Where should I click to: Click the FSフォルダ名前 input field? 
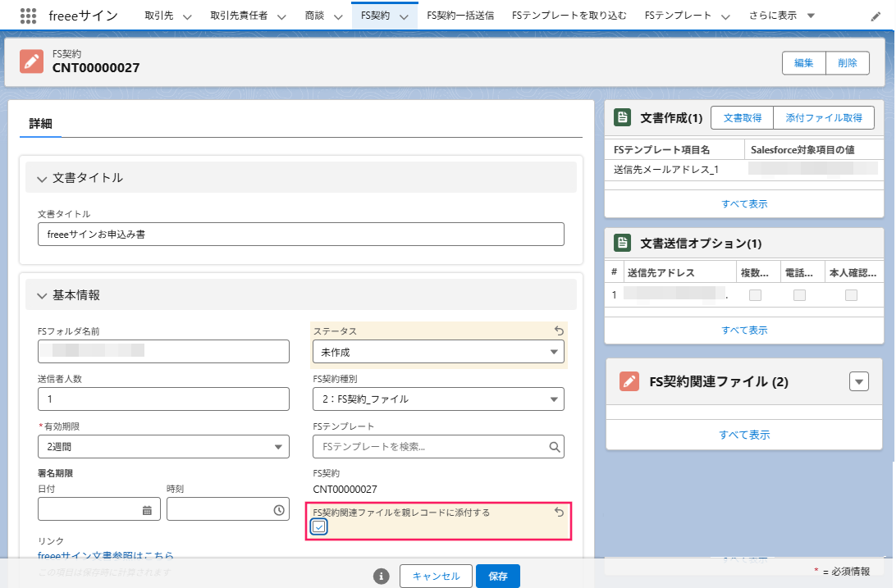[163, 351]
